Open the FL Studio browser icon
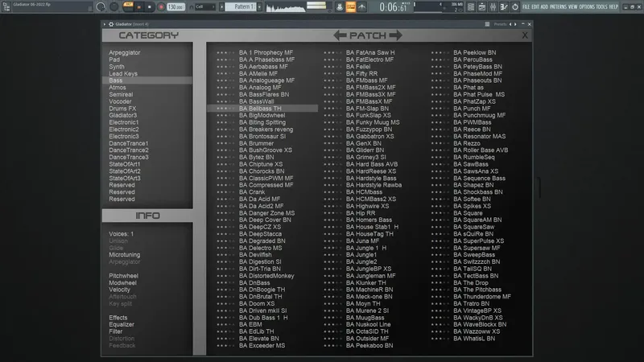 (6, 7)
